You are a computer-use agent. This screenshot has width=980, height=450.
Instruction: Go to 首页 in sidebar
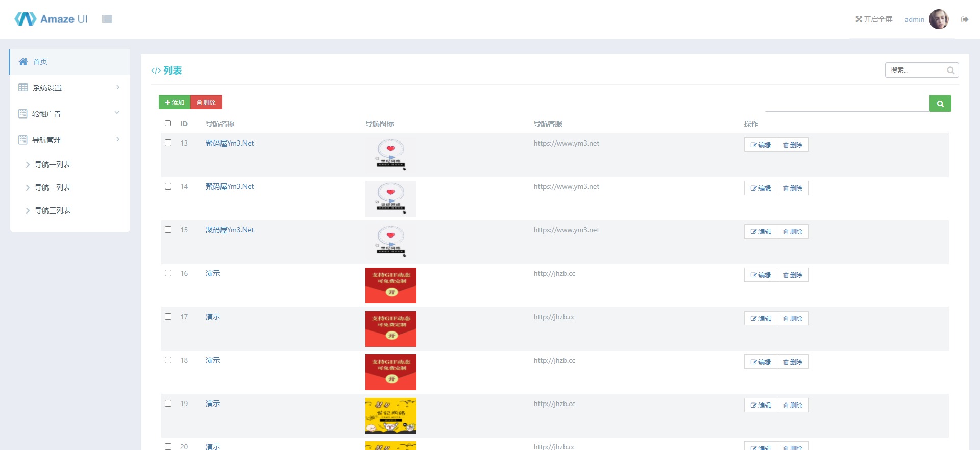pyautogui.click(x=70, y=62)
